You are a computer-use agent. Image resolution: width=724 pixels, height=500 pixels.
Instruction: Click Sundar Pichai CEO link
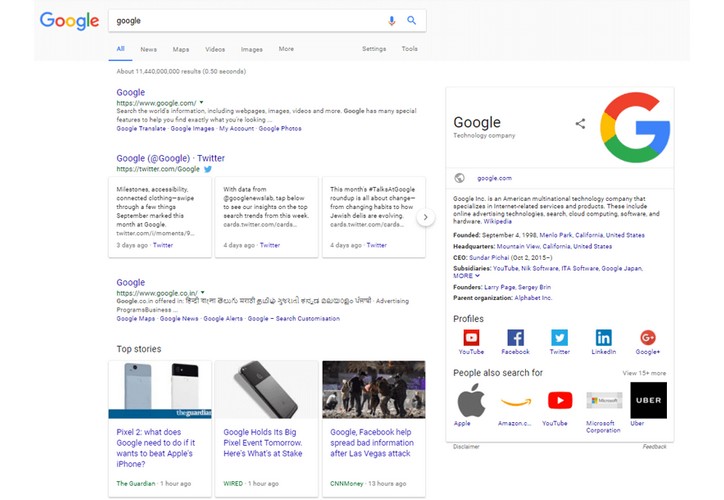489,258
